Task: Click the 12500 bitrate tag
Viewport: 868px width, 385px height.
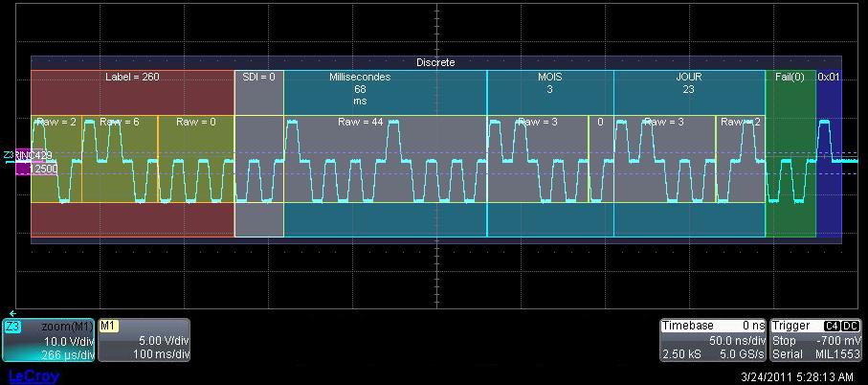Action: 42,169
